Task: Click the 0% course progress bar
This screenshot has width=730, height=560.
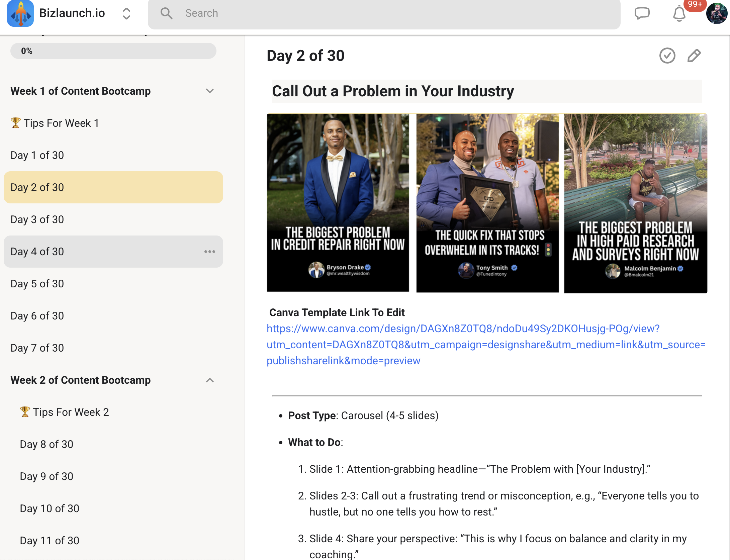Action: click(x=113, y=51)
